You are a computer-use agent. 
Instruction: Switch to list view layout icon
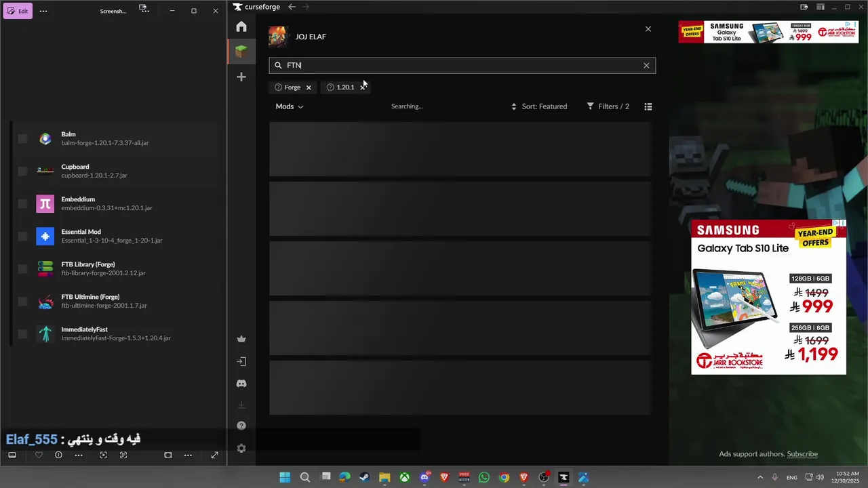click(x=648, y=106)
